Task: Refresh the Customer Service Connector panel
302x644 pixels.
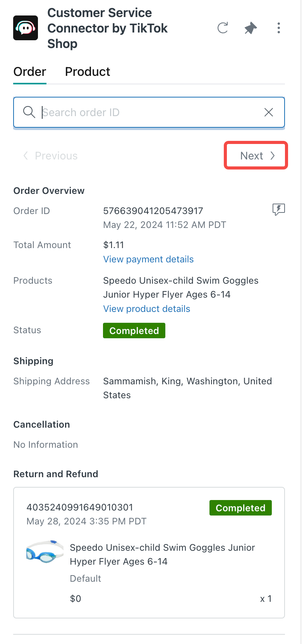Action: (x=223, y=28)
